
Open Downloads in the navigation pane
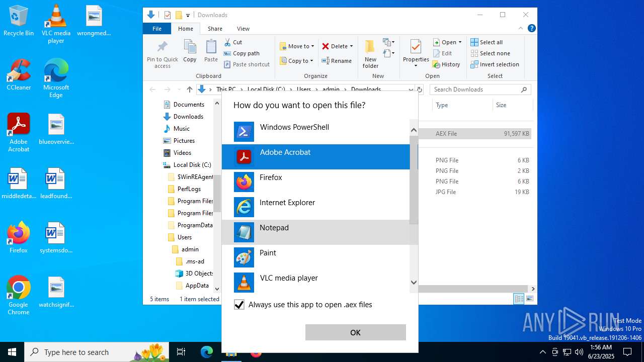[188, 117]
